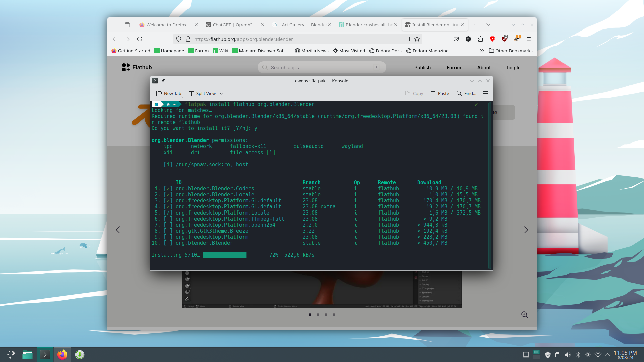The image size is (644, 362).
Task: Open the Firefox View icon left of the tabs
Action: [x=127, y=25]
